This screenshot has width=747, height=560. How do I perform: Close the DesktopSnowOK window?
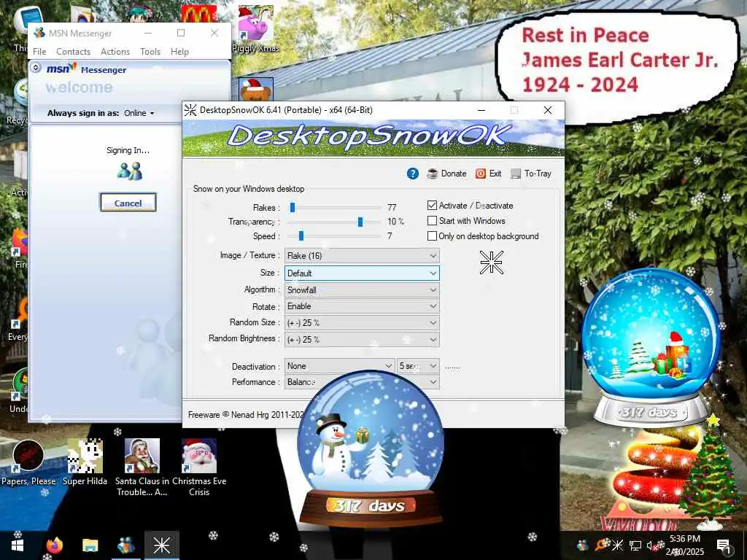tap(547, 110)
